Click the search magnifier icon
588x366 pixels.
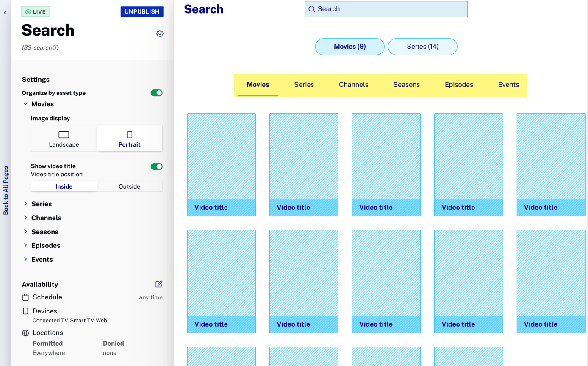click(312, 9)
